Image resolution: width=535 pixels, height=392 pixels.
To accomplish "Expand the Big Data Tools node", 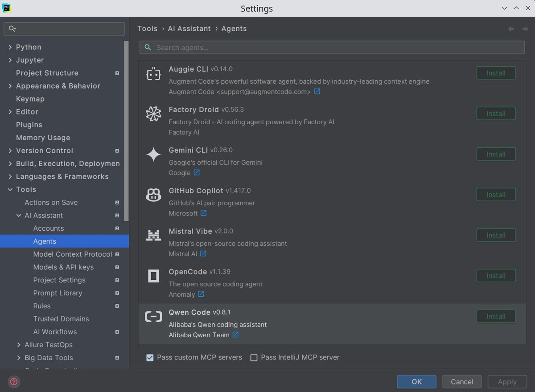I will click(x=19, y=357).
